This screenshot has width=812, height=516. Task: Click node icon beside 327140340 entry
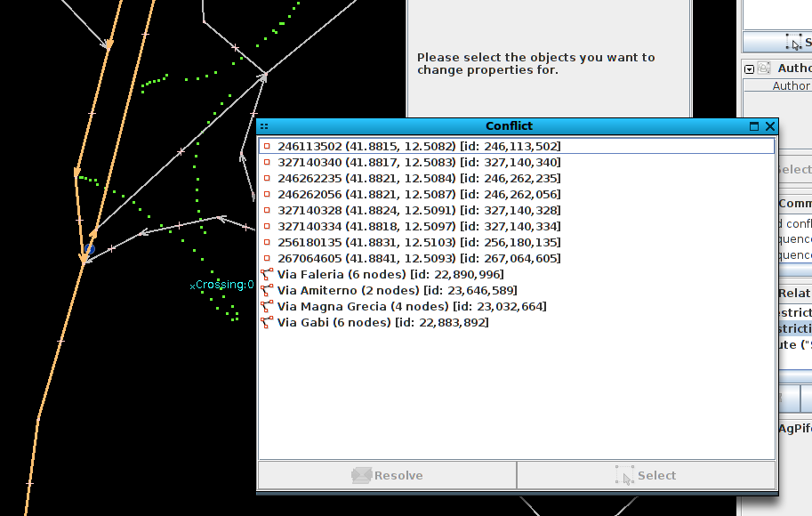[267, 163]
